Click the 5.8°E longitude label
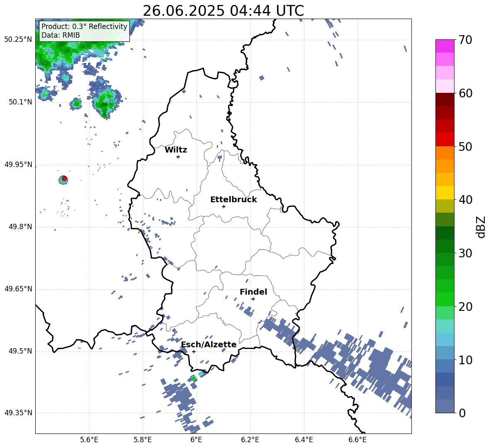Image resolution: width=491 pixels, height=448 pixels. (143, 440)
